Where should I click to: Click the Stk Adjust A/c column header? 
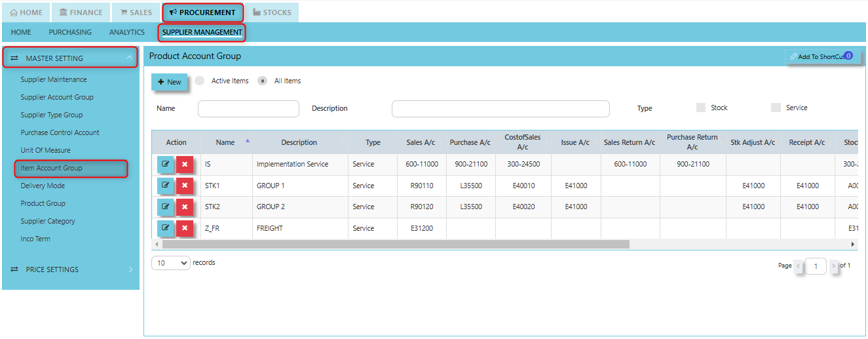click(x=753, y=142)
